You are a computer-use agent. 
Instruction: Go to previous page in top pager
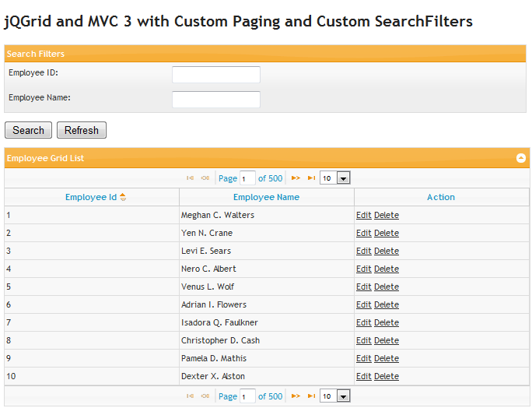(205, 178)
